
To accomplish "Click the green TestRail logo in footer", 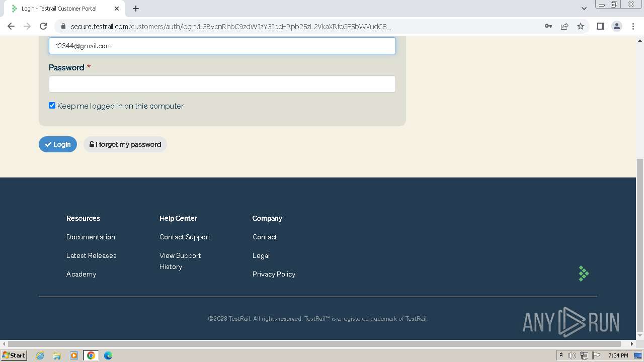I will 584,274.
